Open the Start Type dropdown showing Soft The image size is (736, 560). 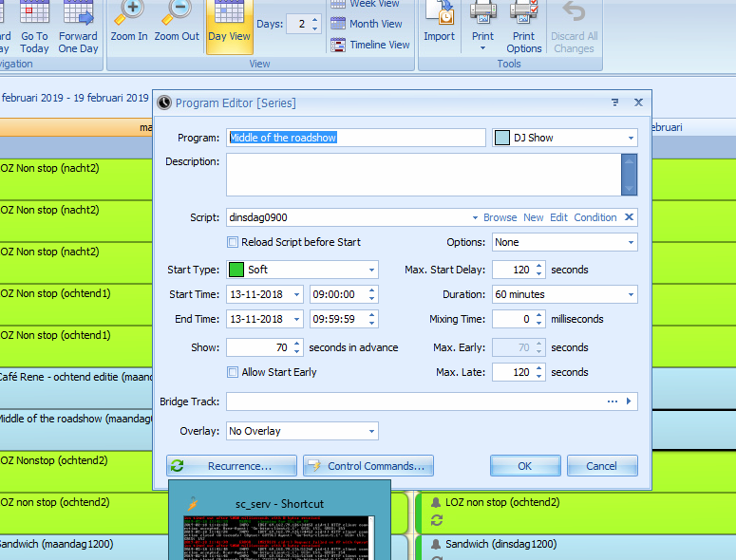pos(371,270)
